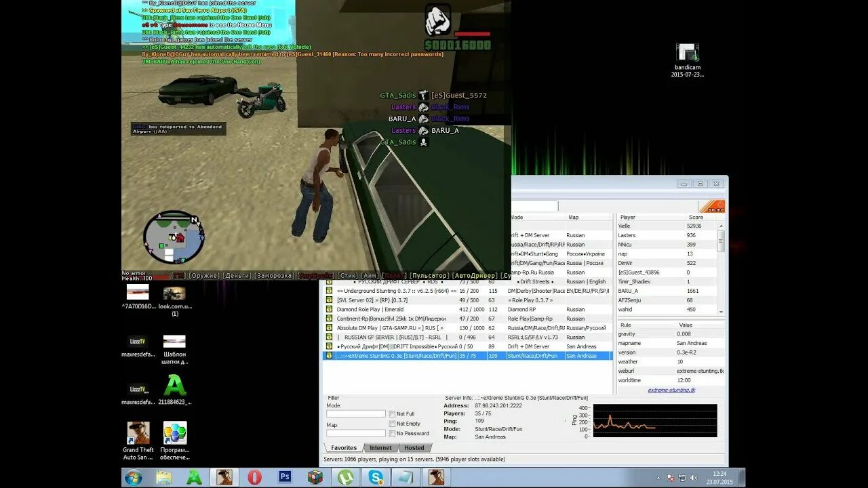Click the Value column header
The width and height of the screenshot is (868, 488).
701,325
